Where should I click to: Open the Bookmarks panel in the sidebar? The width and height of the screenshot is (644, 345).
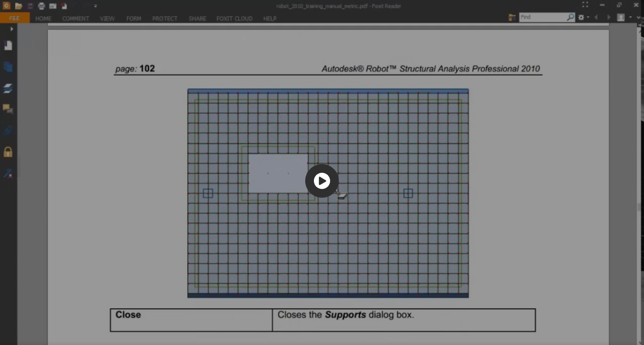click(8, 46)
